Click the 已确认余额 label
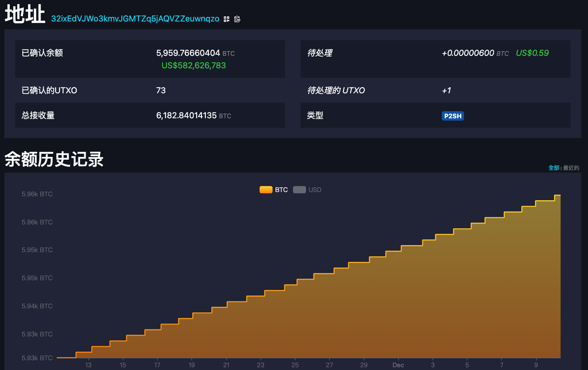This screenshot has height=370, width=588. coord(42,53)
